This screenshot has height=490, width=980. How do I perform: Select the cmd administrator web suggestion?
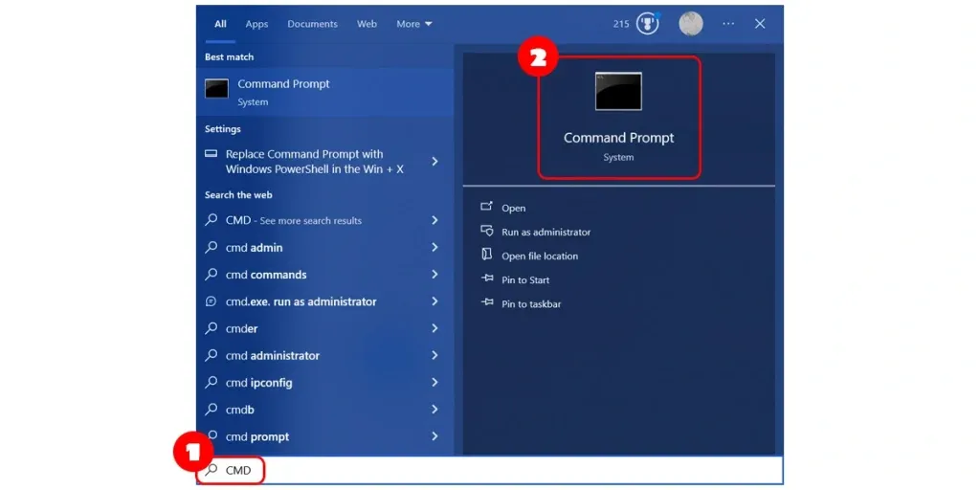click(324, 356)
